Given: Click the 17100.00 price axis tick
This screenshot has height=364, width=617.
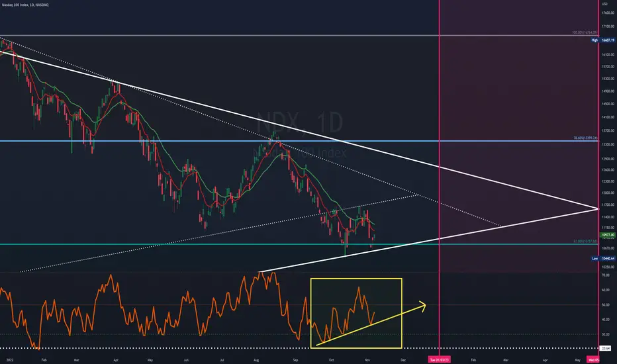Looking at the screenshot, I should click(608, 26).
